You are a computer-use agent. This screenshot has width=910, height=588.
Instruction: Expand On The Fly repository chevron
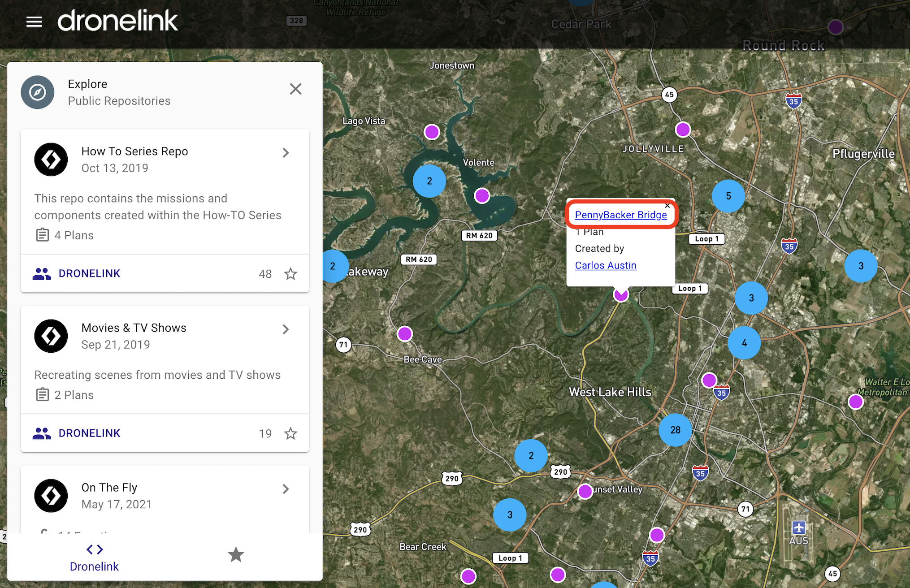[286, 489]
